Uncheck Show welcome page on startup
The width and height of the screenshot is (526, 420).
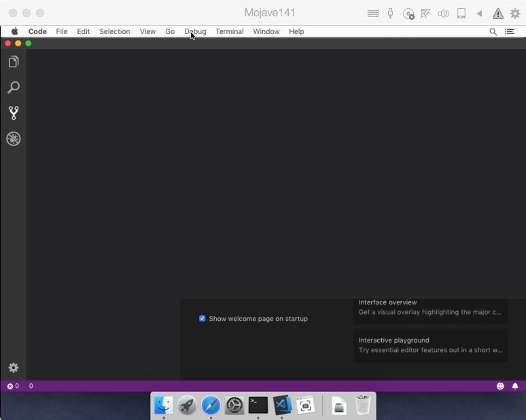coord(202,318)
